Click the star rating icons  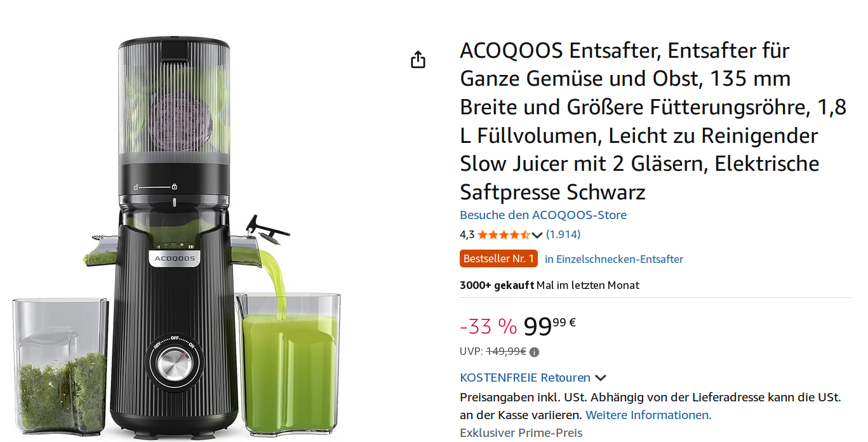click(x=504, y=234)
